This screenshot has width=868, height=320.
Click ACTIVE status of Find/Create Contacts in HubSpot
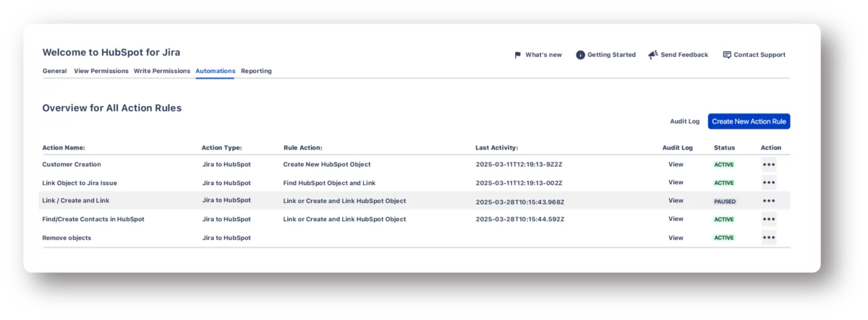pos(724,220)
